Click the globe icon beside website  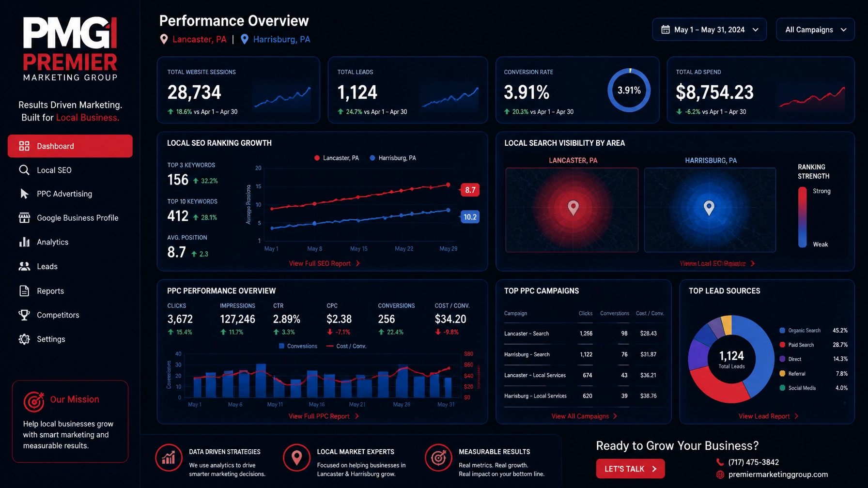[720, 474]
